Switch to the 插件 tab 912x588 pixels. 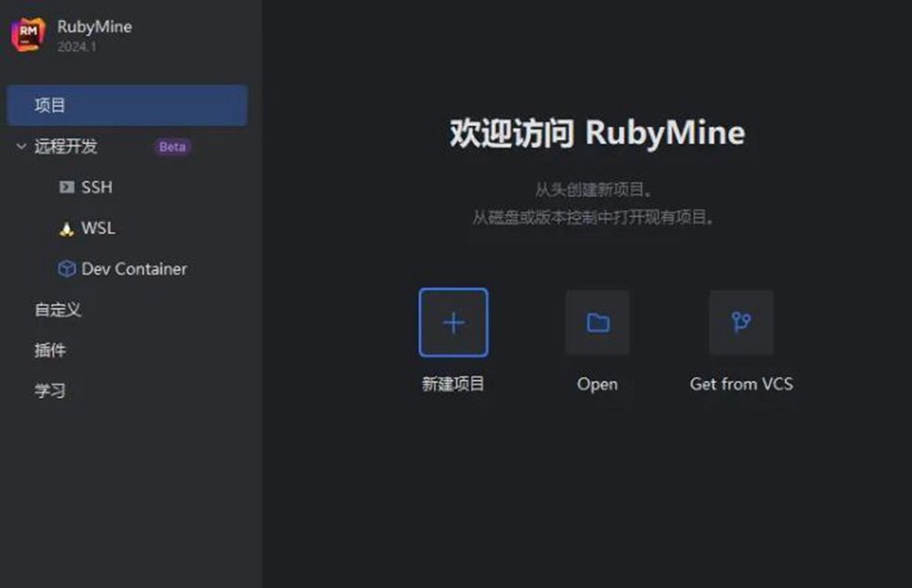pos(50,351)
